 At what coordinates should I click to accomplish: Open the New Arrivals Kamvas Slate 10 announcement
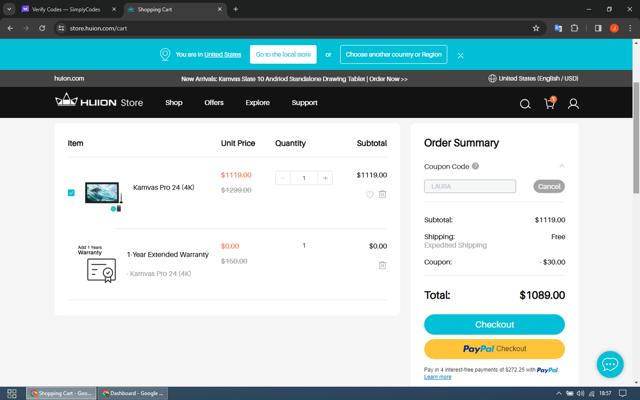pos(294,79)
